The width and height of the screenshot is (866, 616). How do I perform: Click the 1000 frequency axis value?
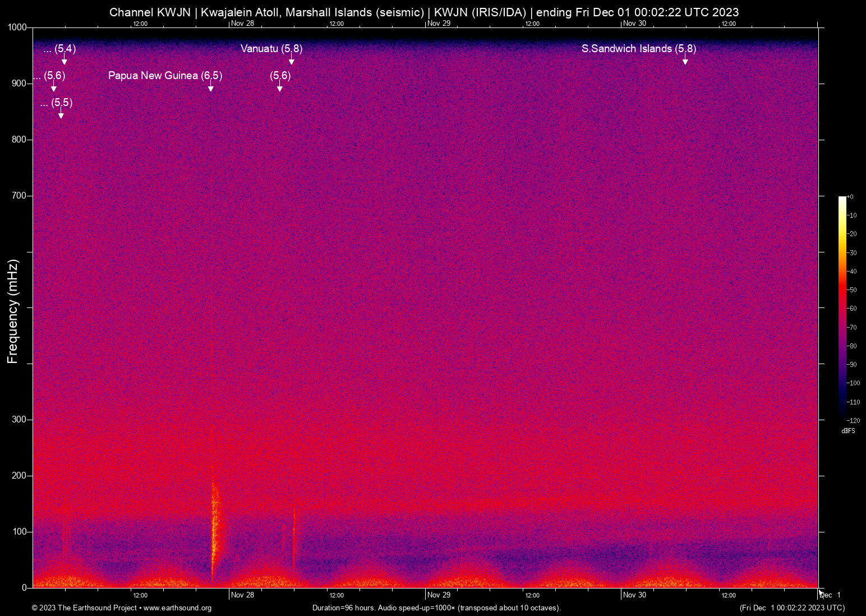(17, 27)
